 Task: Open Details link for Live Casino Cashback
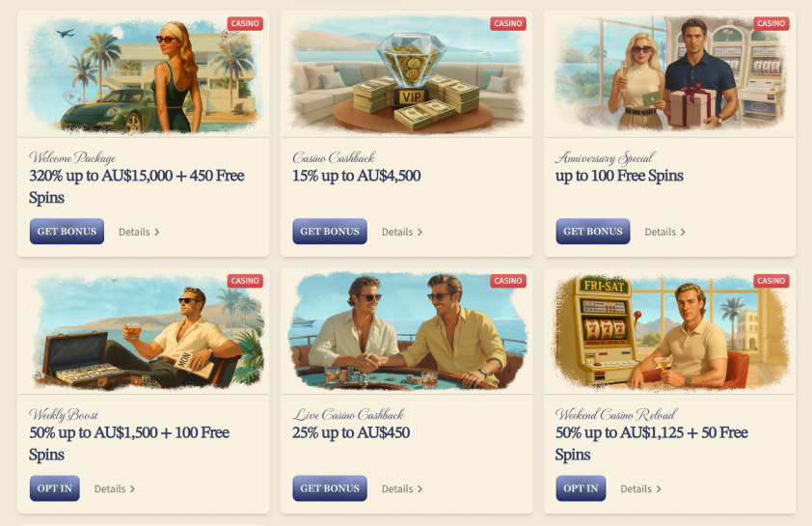coord(402,489)
